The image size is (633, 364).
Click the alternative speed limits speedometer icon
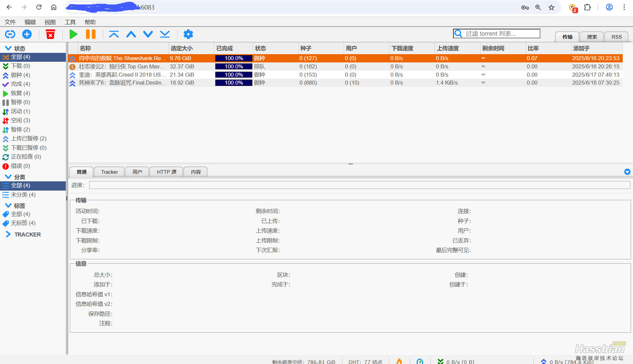420,361
